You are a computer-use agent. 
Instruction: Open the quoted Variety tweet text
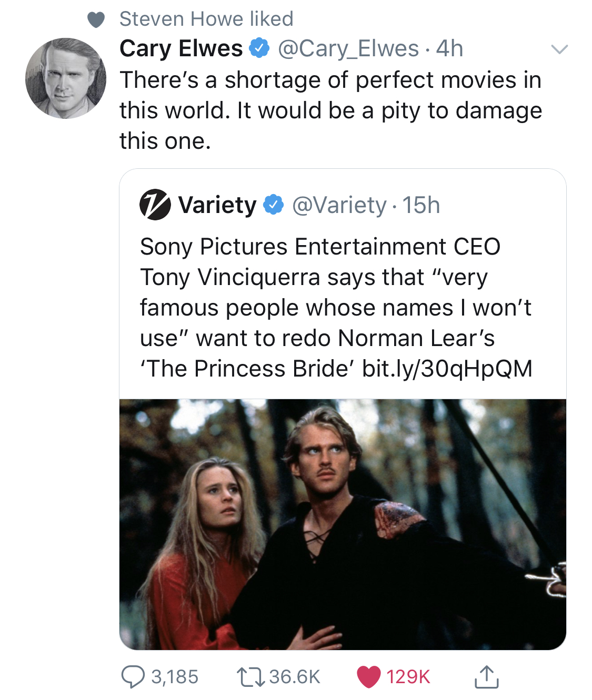point(336,308)
